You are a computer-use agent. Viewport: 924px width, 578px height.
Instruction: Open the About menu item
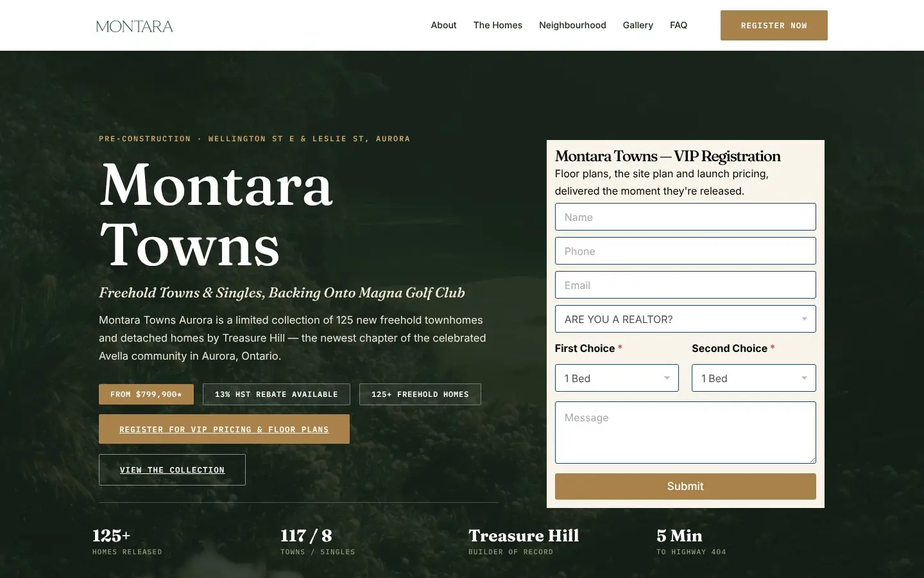tap(443, 25)
